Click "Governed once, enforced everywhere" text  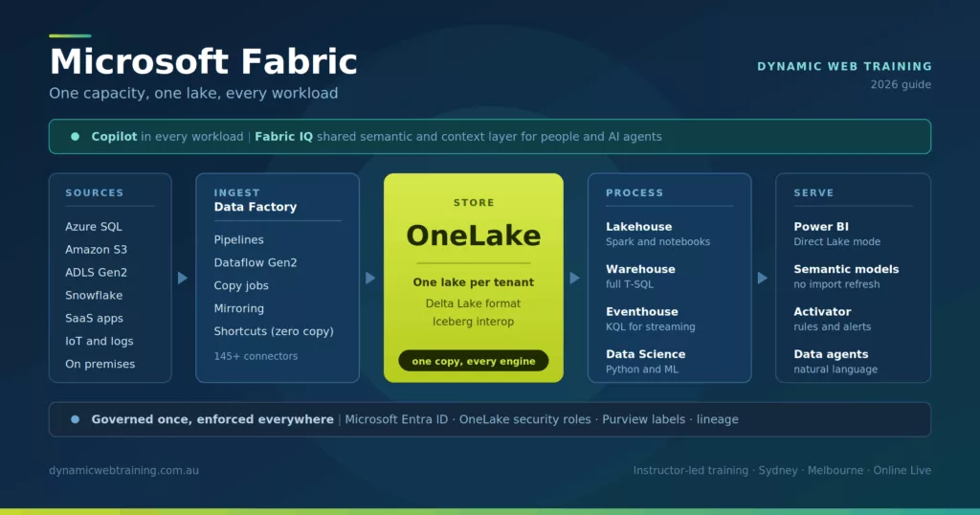pyautogui.click(x=212, y=419)
